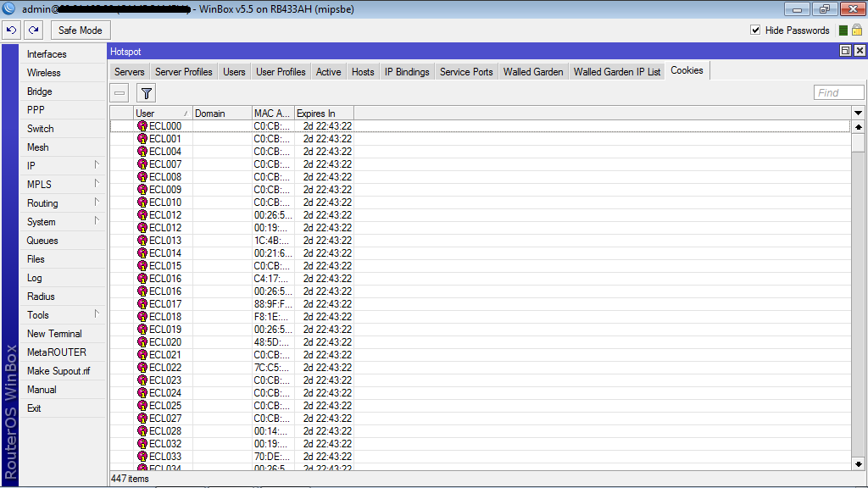The width and height of the screenshot is (868, 488).
Task: Click the vertical scrollbar thumb
Action: click(858, 142)
